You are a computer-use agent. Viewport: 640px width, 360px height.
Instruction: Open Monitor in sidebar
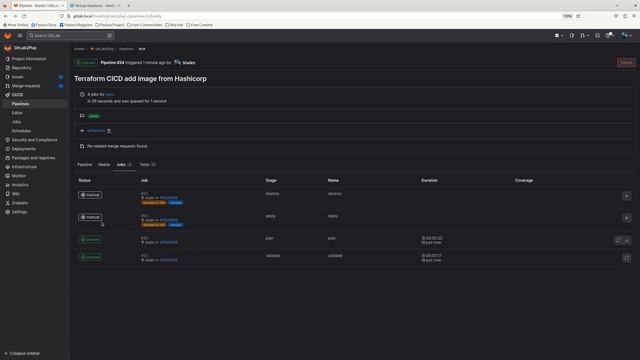[18, 176]
